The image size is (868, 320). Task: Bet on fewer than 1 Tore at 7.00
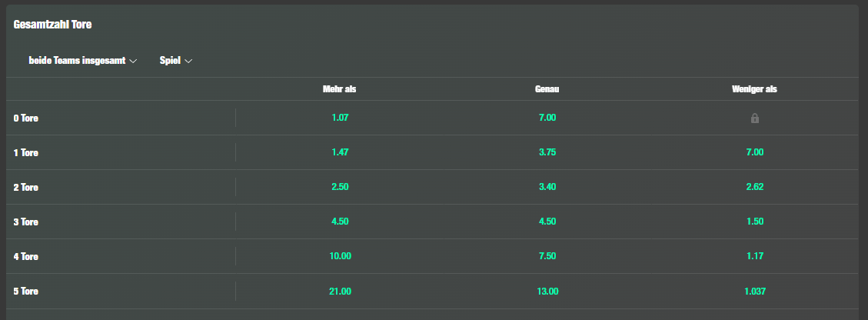754,152
